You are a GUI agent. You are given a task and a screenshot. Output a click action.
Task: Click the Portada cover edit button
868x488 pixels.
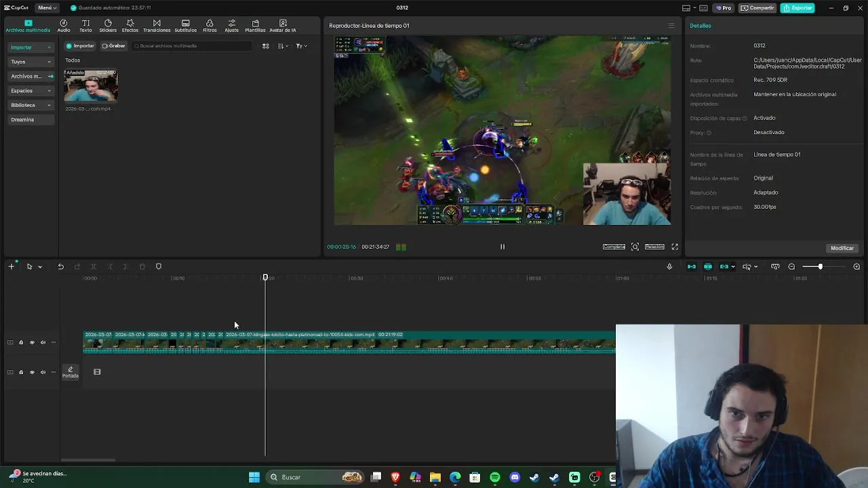71,372
